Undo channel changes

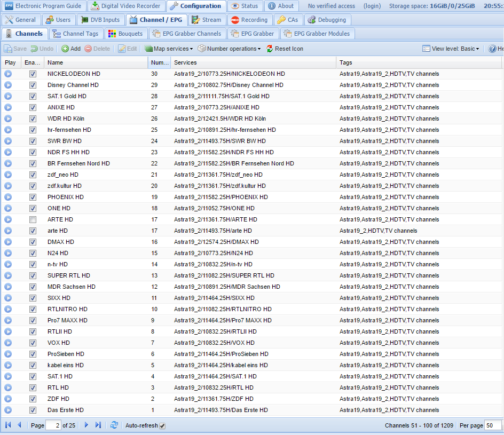(x=42, y=49)
